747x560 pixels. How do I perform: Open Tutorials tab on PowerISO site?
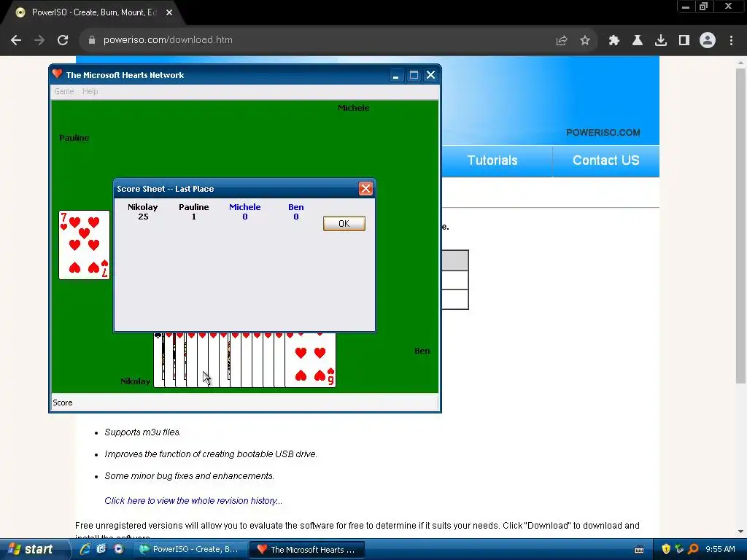pos(492,160)
